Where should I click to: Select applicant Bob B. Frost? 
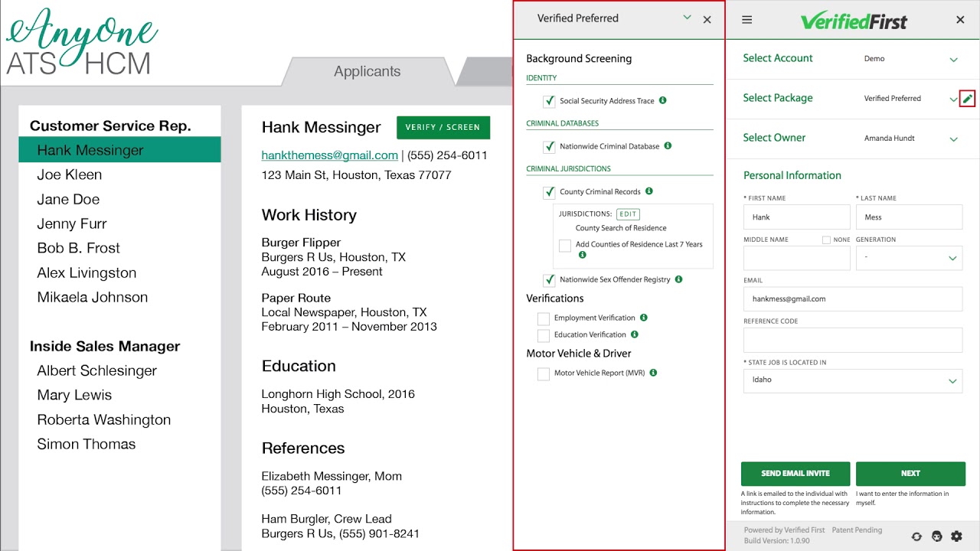coord(78,248)
